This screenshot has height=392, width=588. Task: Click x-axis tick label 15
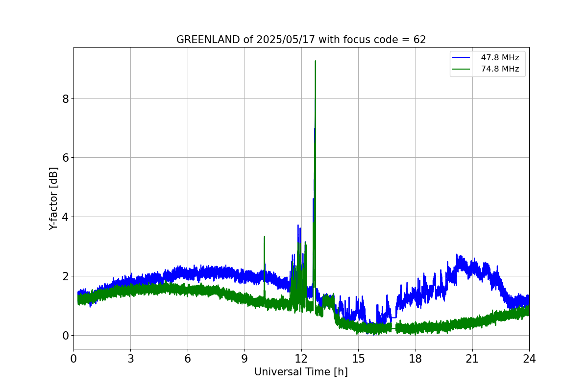pyautogui.click(x=358, y=359)
